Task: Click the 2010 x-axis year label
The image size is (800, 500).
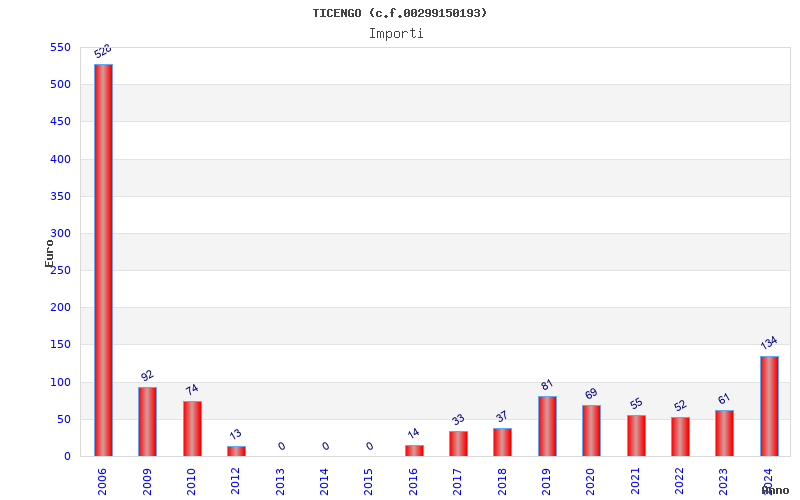Action: [191, 482]
